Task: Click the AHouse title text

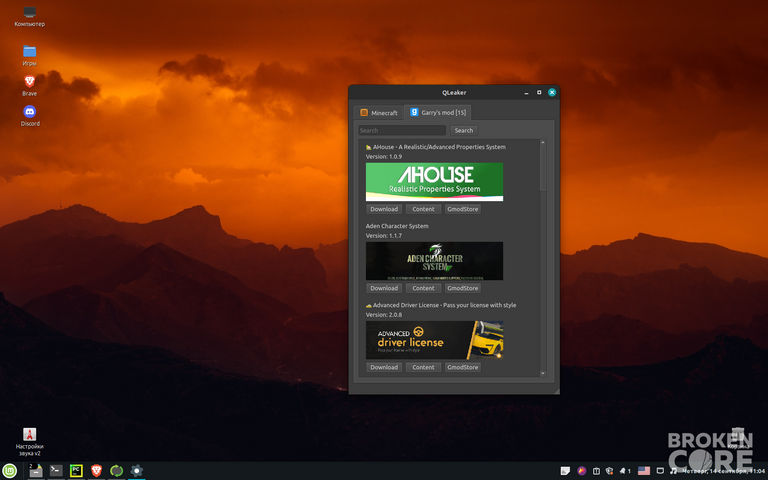Action: (x=435, y=147)
